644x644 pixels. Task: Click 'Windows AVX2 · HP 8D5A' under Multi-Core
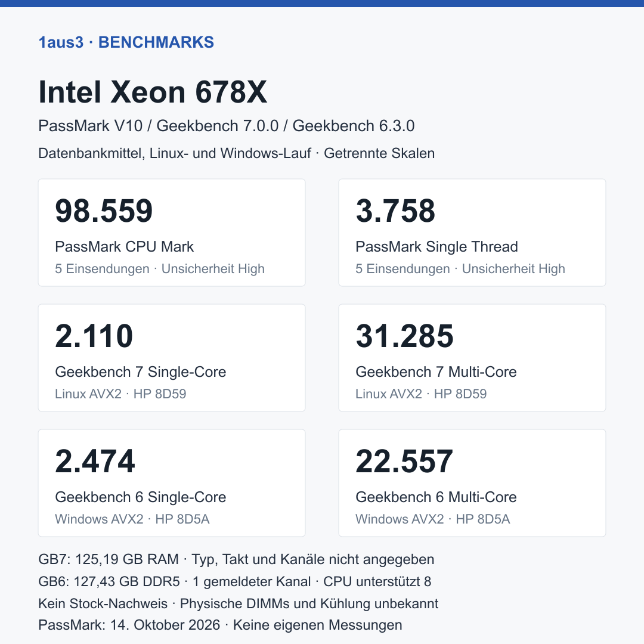(x=433, y=519)
